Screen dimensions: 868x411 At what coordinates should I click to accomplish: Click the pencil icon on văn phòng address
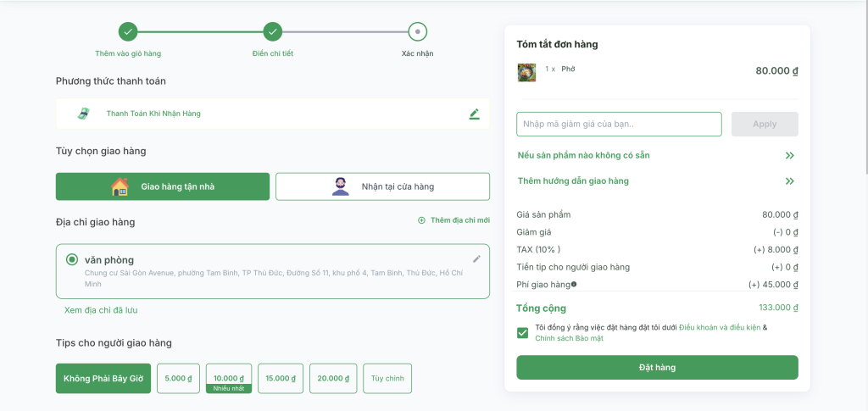[x=476, y=258]
